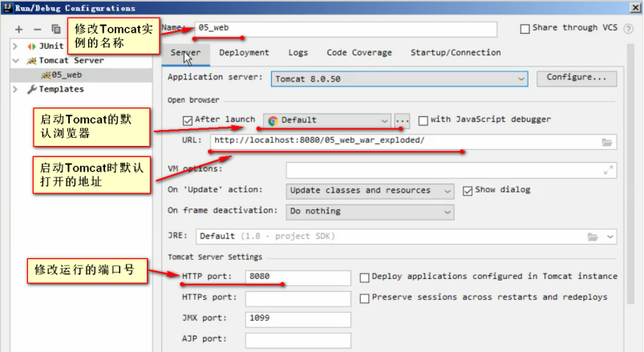This screenshot has width=644, height=352.
Task: Click the Name field containing 05_web
Action: point(346,29)
